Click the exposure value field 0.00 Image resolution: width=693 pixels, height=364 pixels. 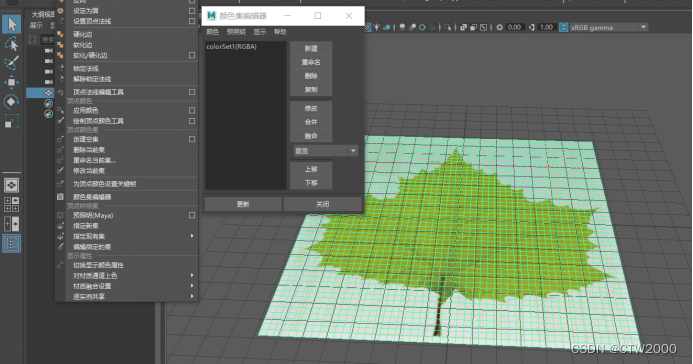514,27
